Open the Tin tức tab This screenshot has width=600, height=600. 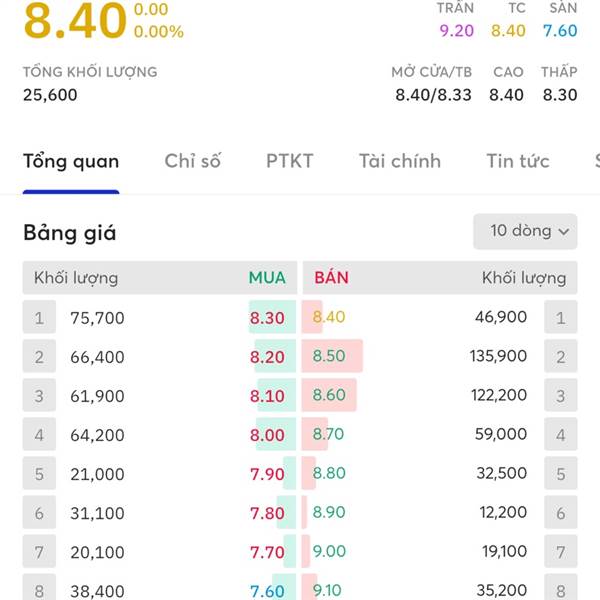518,161
